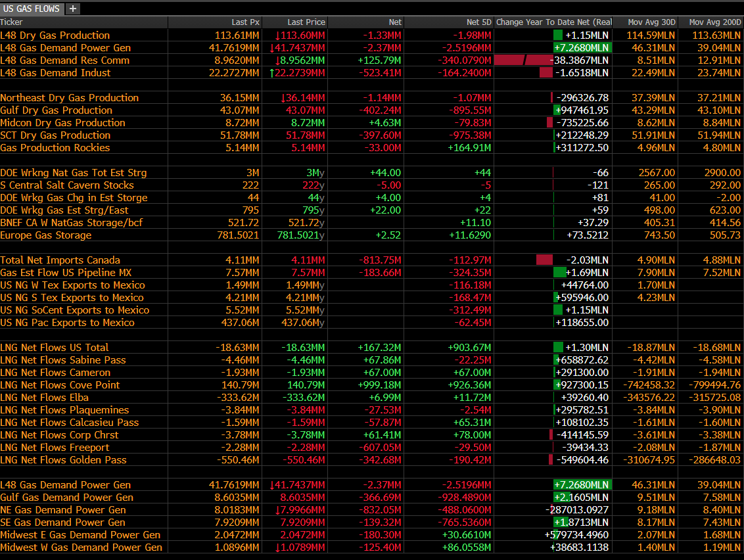Image resolution: width=744 pixels, height=560 pixels.
Task: Open Total Net Imports Canada ticker
Action: (x=60, y=260)
